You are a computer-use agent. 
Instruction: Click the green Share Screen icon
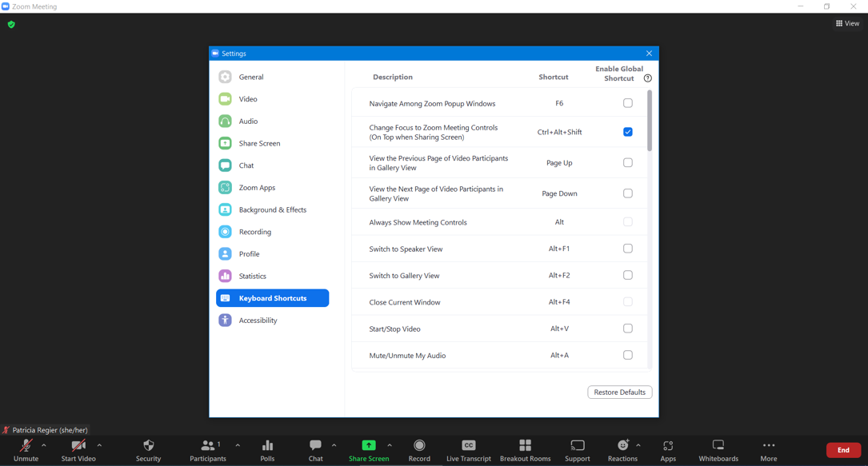coord(369,445)
